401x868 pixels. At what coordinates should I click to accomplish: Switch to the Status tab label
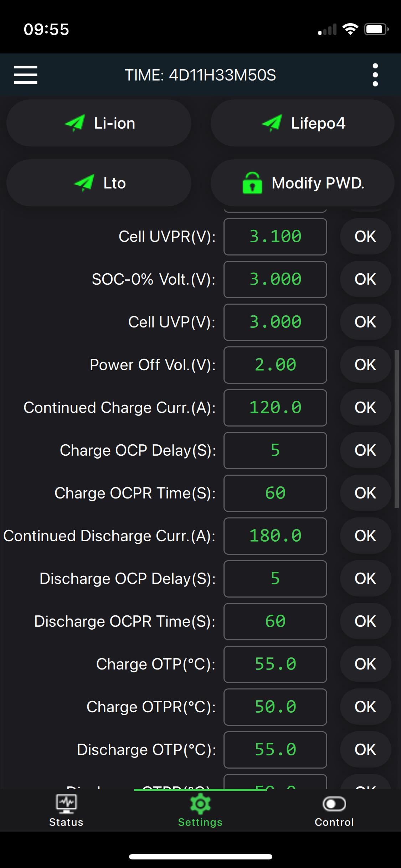click(x=66, y=822)
